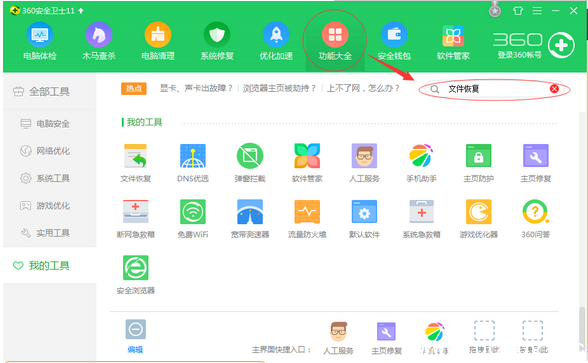The width and height of the screenshot is (588, 363).
Task: Launch DNS优选 tool
Action: click(x=193, y=163)
